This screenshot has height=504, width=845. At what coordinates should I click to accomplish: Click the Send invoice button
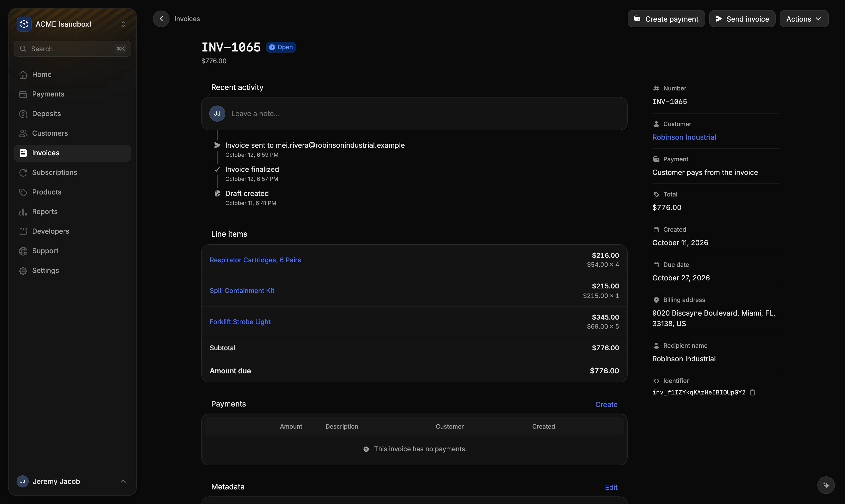pos(742,19)
